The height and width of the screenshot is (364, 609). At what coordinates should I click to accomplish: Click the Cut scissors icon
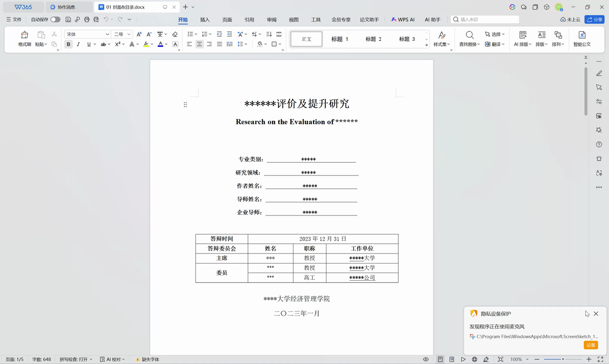coord(54,34)
